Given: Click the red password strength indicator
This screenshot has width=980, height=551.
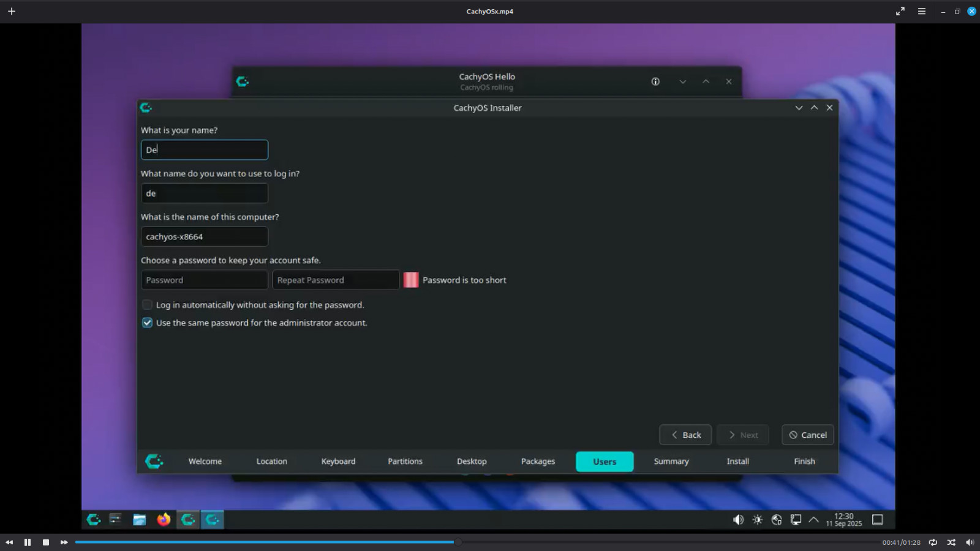Looking at the screenshot, I should coord(411,280).
